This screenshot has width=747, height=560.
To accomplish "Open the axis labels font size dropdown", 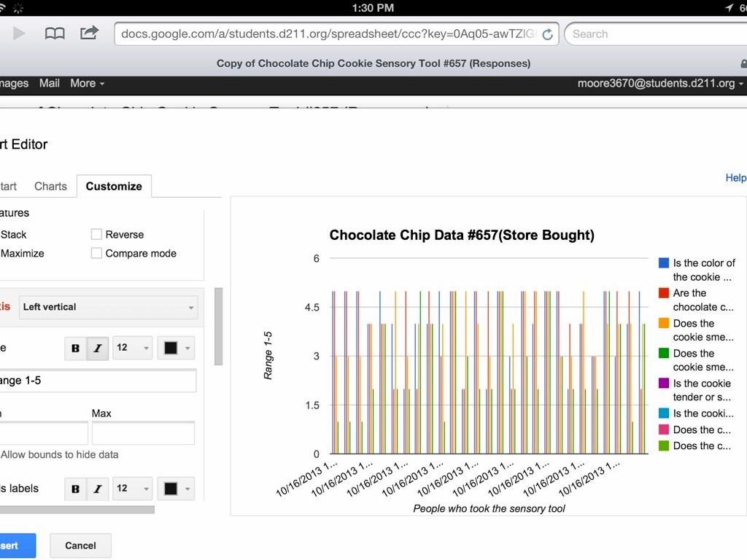I will point(132,489).
